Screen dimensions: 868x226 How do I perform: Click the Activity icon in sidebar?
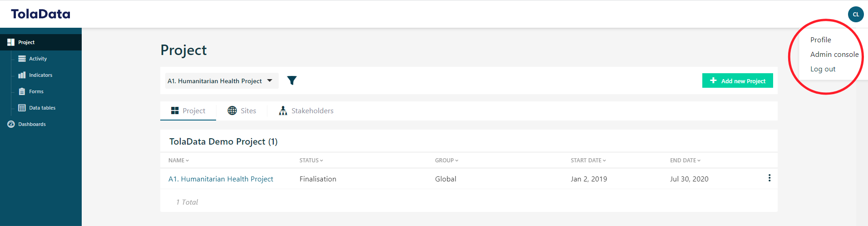coord(22,59)
